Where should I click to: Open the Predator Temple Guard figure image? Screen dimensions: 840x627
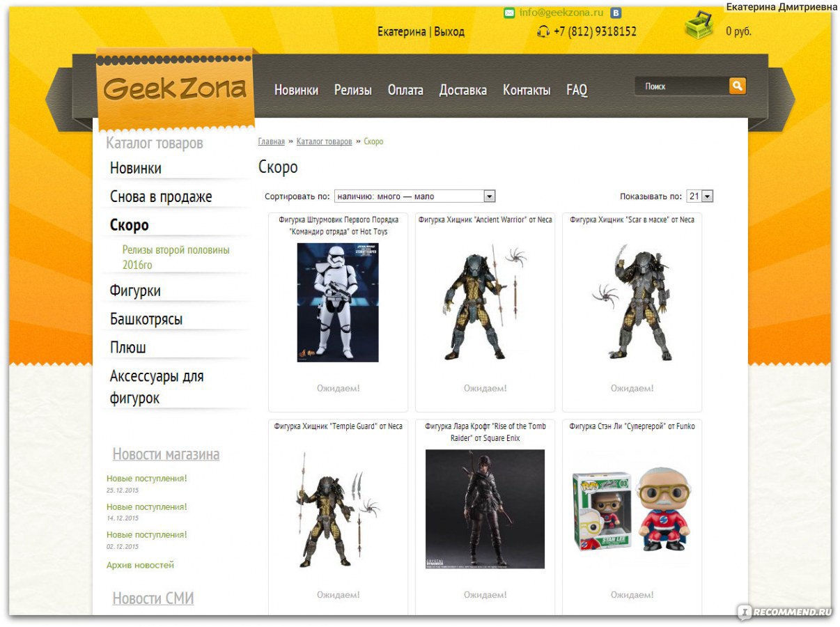click(x=339, y=509)
